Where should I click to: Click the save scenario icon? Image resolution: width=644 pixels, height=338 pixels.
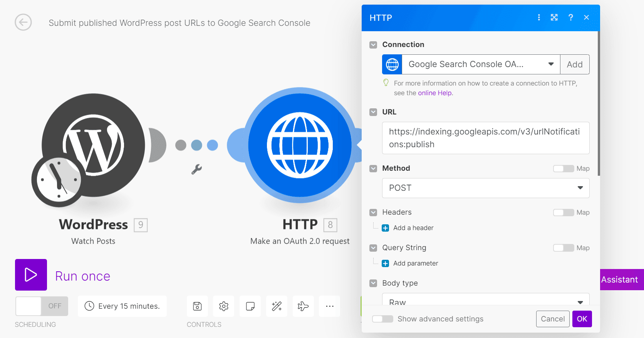click(197, 306)
